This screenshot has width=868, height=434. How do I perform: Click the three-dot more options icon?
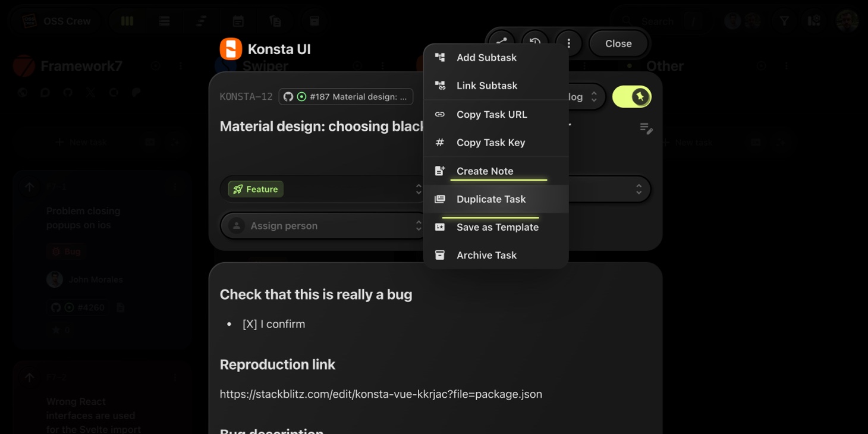point(569,43)
